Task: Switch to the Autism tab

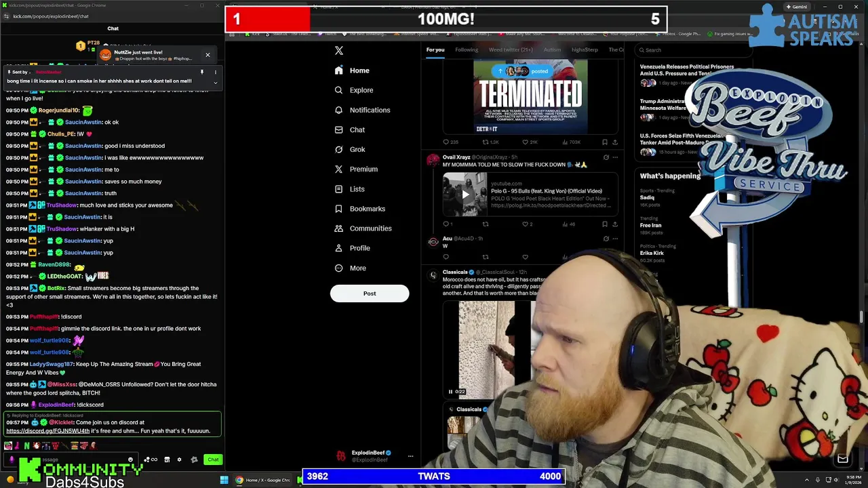Action: click(552, 49)
